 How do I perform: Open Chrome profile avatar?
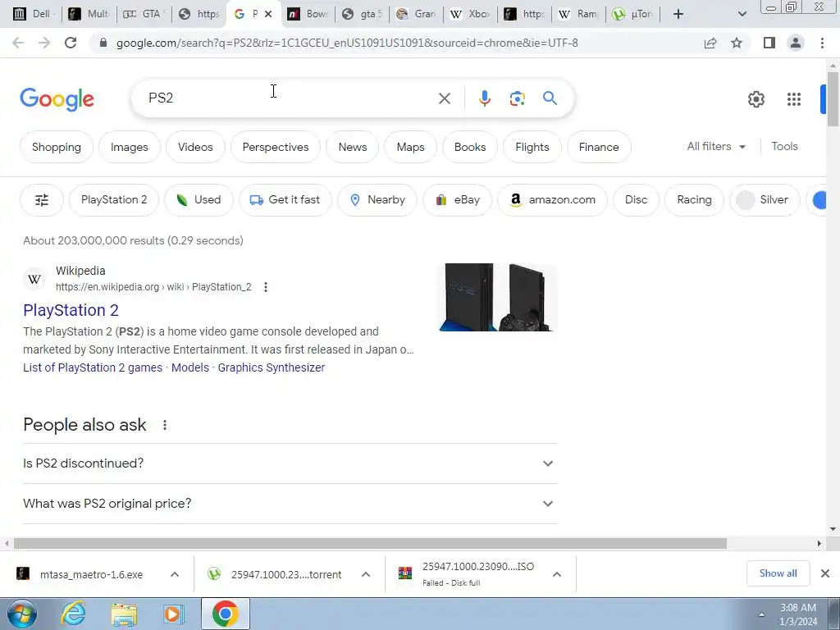coord(796,43)
